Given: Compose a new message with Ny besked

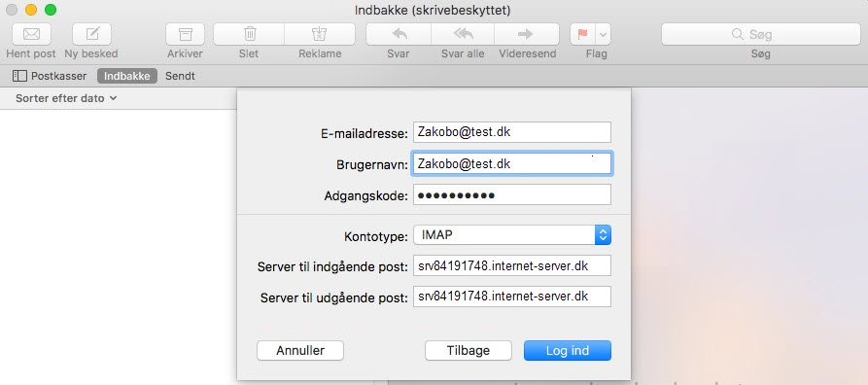Looking at the screenshot, I should click(x=92, y=34).
